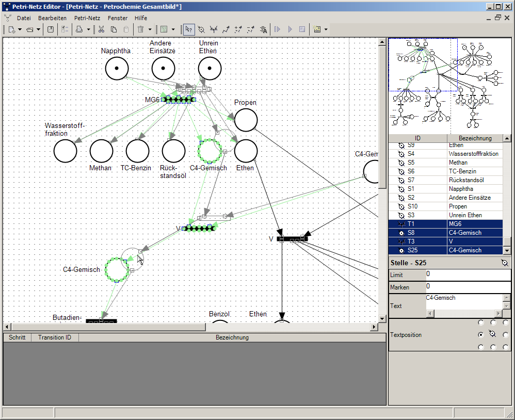Select the bottom-left Textposition radio button
Screen dimensions: 515x420
click(481, 347)
